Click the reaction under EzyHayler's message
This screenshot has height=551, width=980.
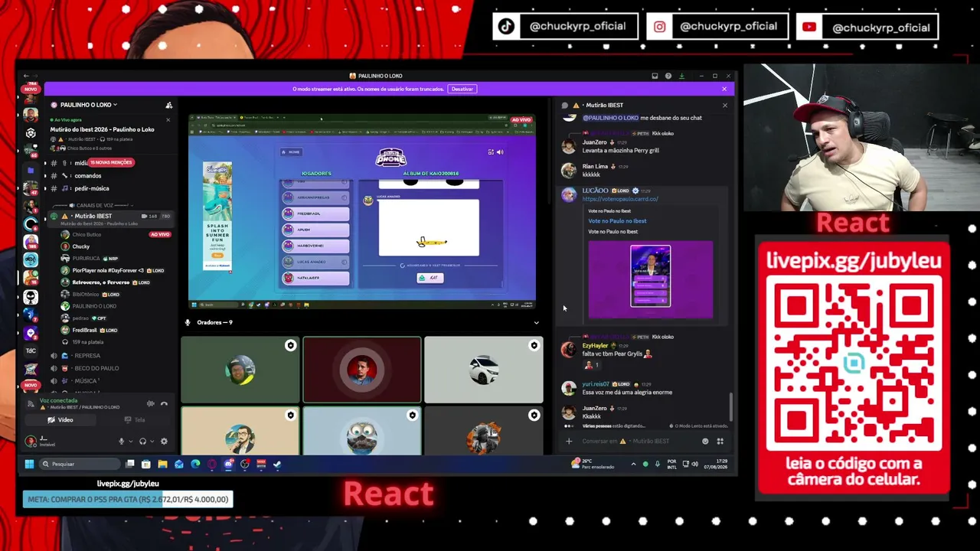[x=592, y=365]
